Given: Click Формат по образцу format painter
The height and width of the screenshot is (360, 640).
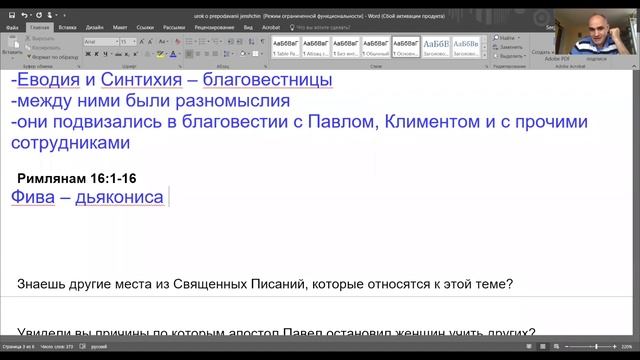Looking at the screenshot, I should 52,57.
